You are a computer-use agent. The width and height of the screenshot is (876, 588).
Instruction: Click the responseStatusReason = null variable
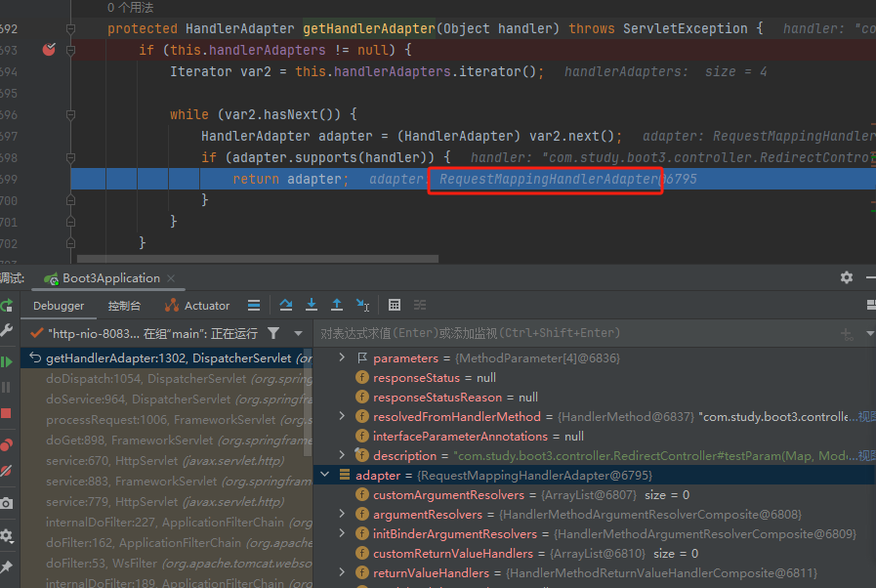coord(455,398)
